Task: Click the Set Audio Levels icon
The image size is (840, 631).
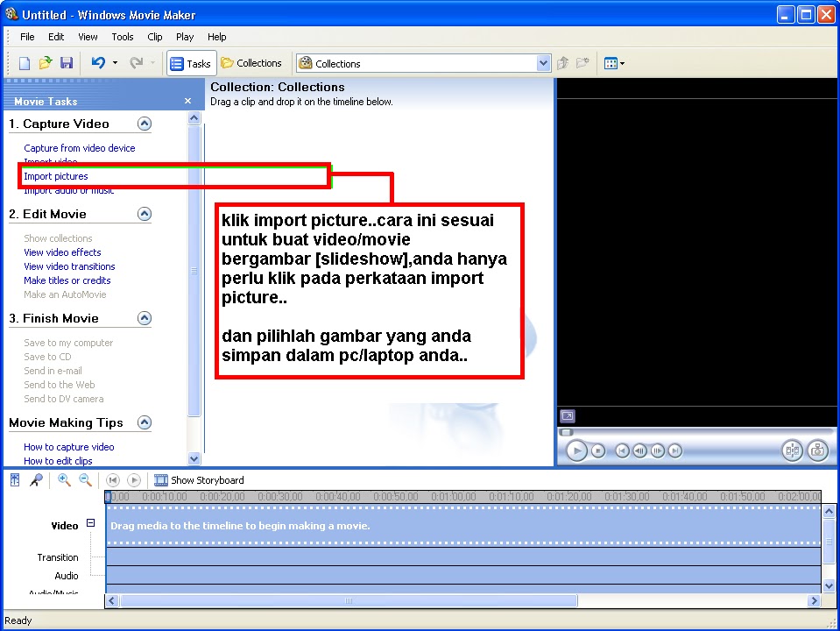Action: coord(15,479)
